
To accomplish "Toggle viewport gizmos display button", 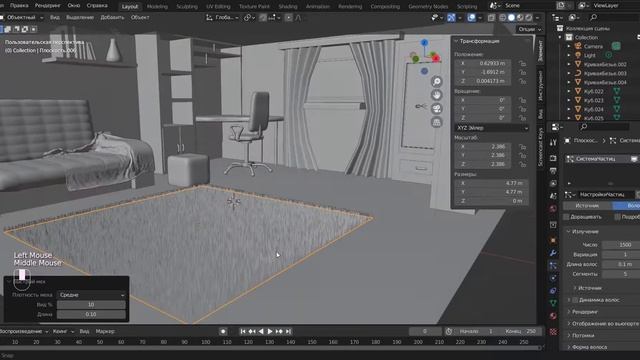I will tap(451, 18).
